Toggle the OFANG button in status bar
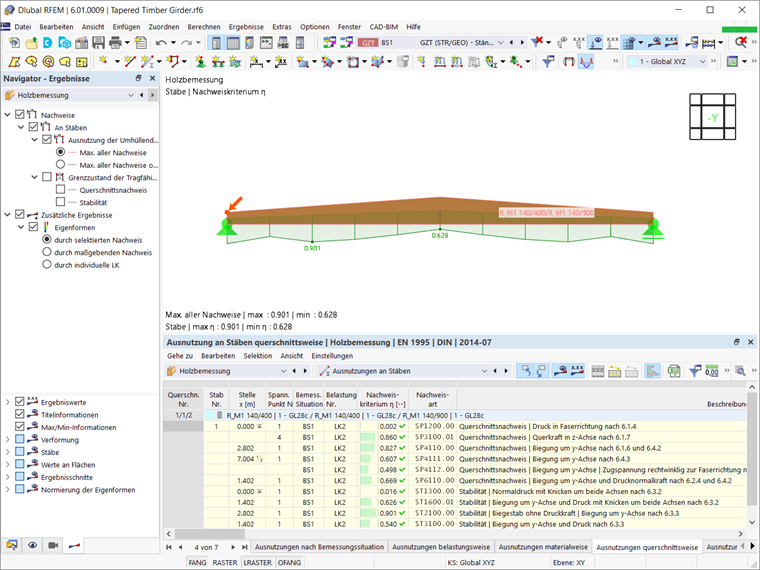Viewport: 760px width, 570px height. coord(289,562)
